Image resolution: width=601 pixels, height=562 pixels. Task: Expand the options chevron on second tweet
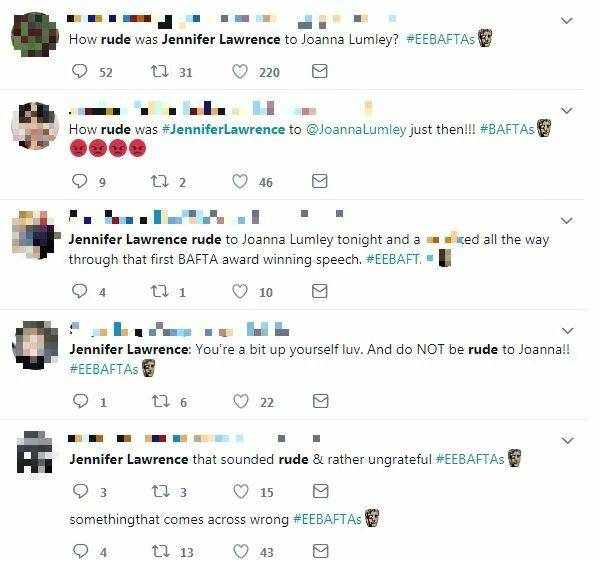coord(567,110)
